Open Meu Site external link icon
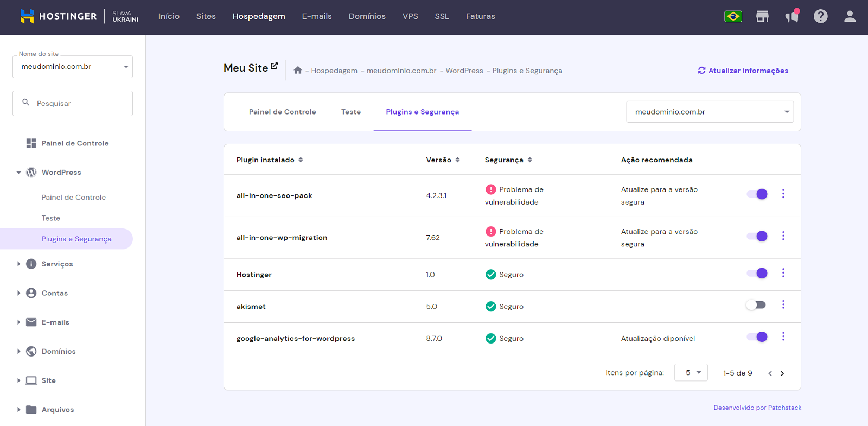868x426 pixels. (275, 66)
